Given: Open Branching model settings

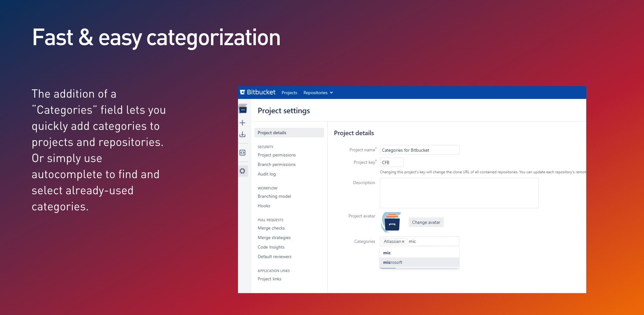Looking at the screenshot, I should [x=274, y=196].
